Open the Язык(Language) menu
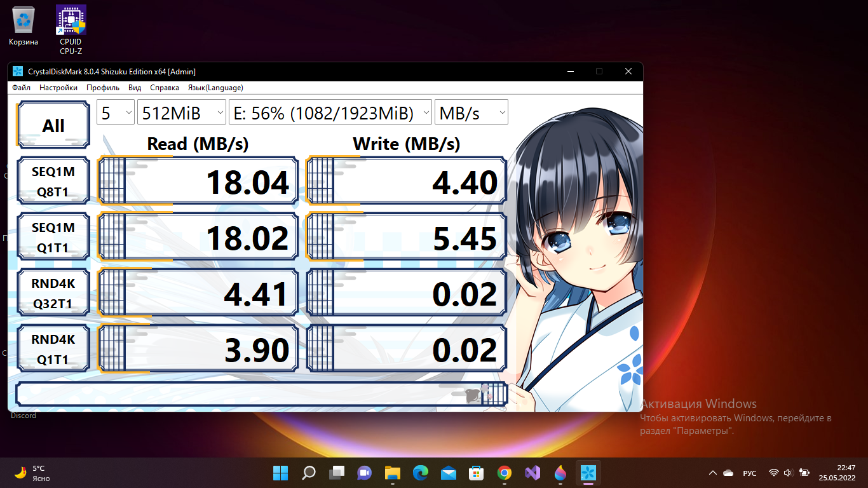This screenshot has width=868, height=488. pos(215,88)
